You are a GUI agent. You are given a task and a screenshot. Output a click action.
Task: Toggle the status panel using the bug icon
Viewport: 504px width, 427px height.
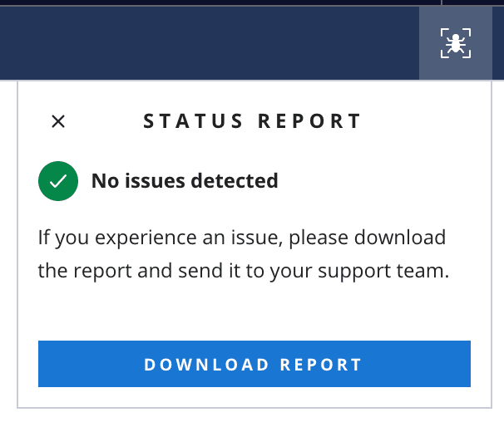(455, 43)
